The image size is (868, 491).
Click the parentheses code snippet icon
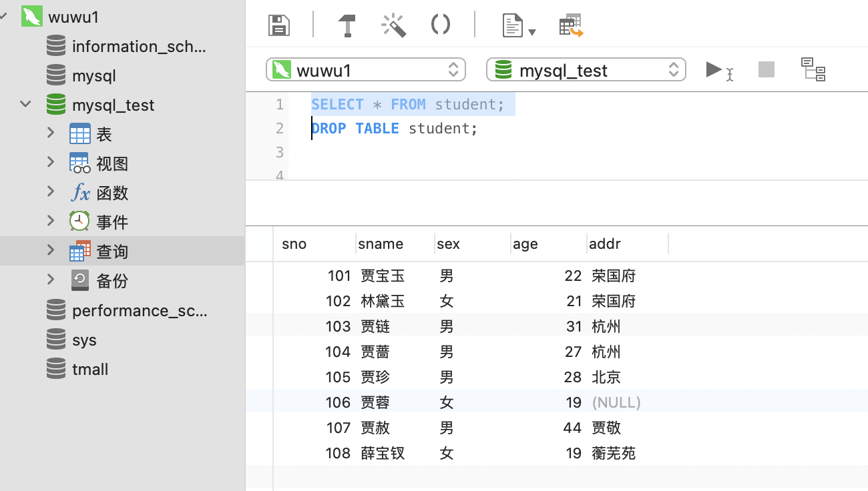pos(441,25)
